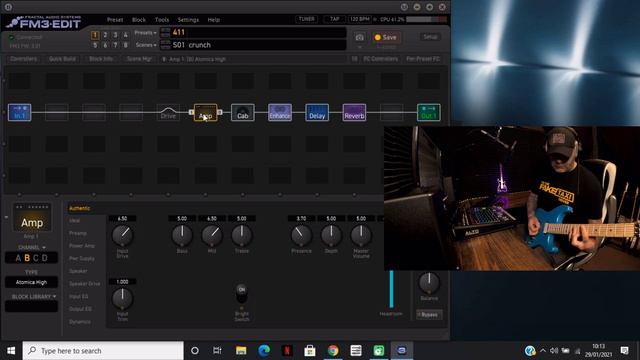Toggle the Bypass button

(429, 315)
